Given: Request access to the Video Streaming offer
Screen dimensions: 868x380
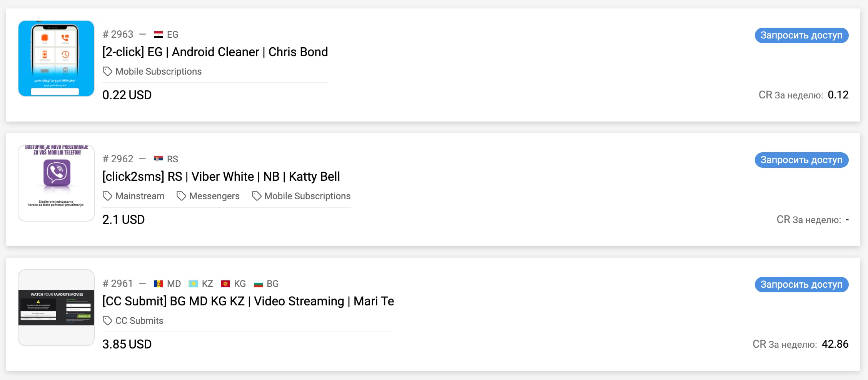Looking at the screenshot, I should (x=801, y=285).
